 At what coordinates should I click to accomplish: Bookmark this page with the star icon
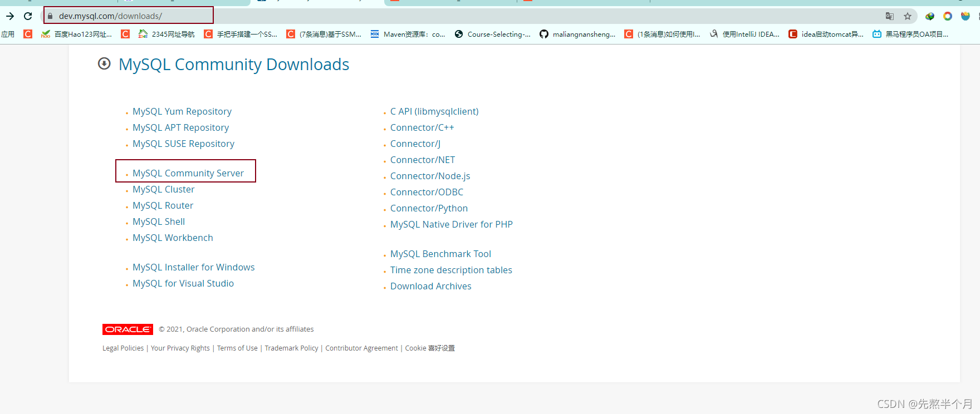click(x=908, y=16)
